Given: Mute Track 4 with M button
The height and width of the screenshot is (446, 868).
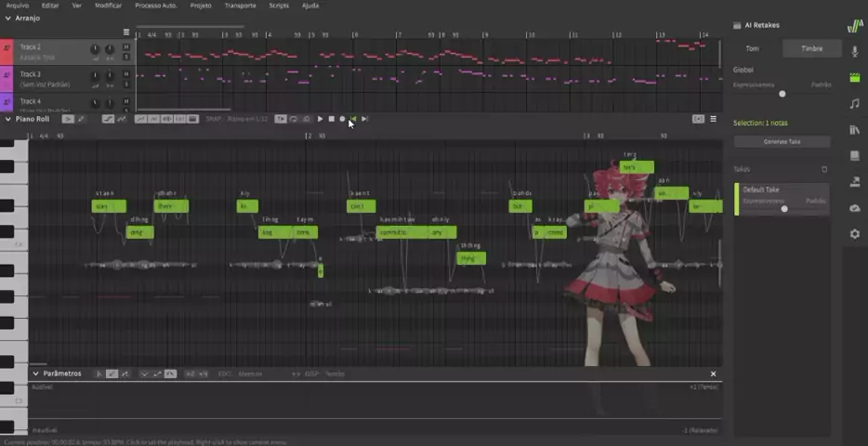Looking at the screenshot, I should [126, 101].
